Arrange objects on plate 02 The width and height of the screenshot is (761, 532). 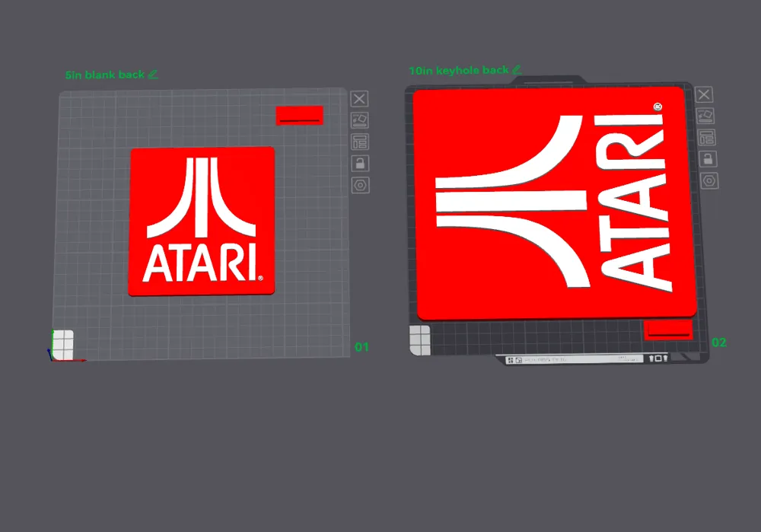click(707, 137)
